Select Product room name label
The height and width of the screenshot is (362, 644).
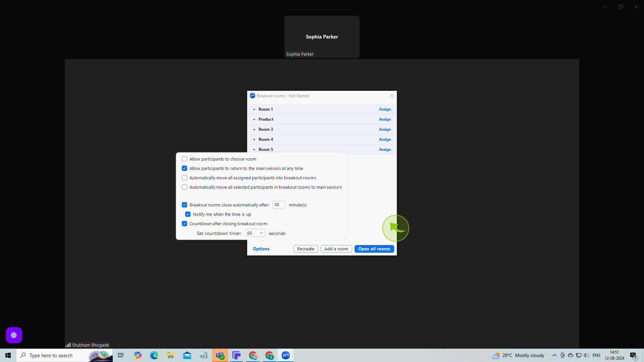(x=266, y=119)
